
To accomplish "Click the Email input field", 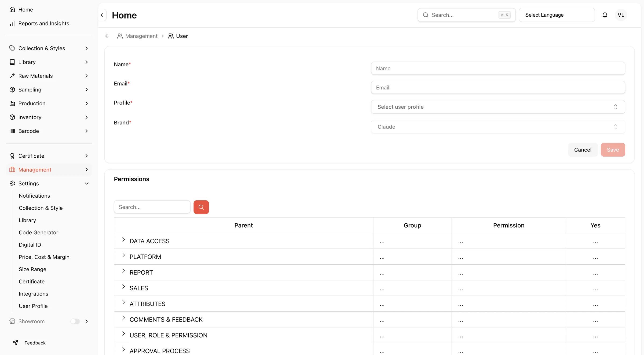I will [x=498, y=87].
